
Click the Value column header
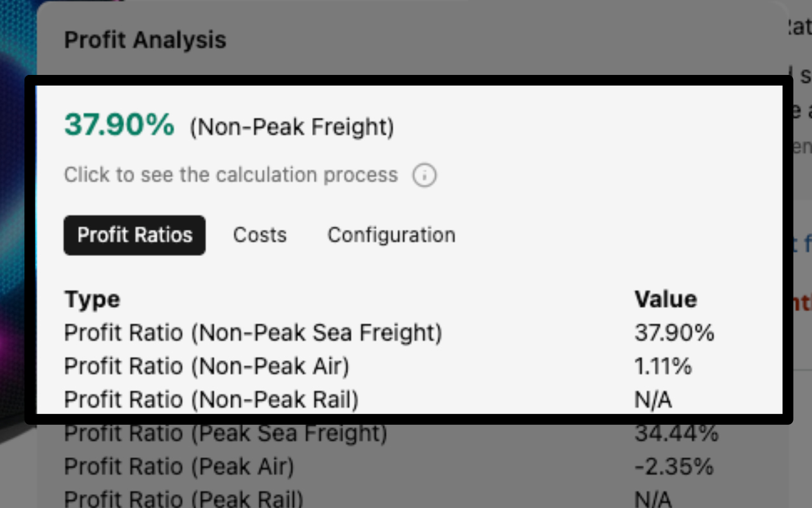click(665, 299)
